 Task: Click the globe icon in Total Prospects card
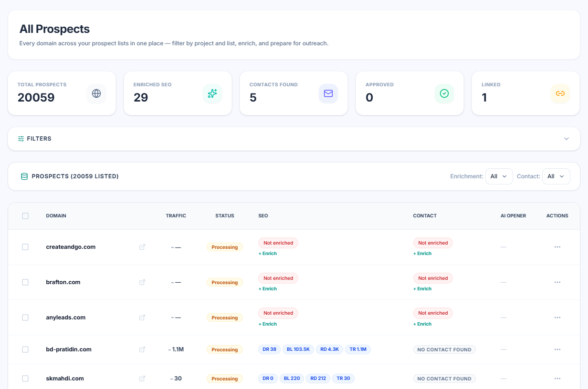click(96, 93)
